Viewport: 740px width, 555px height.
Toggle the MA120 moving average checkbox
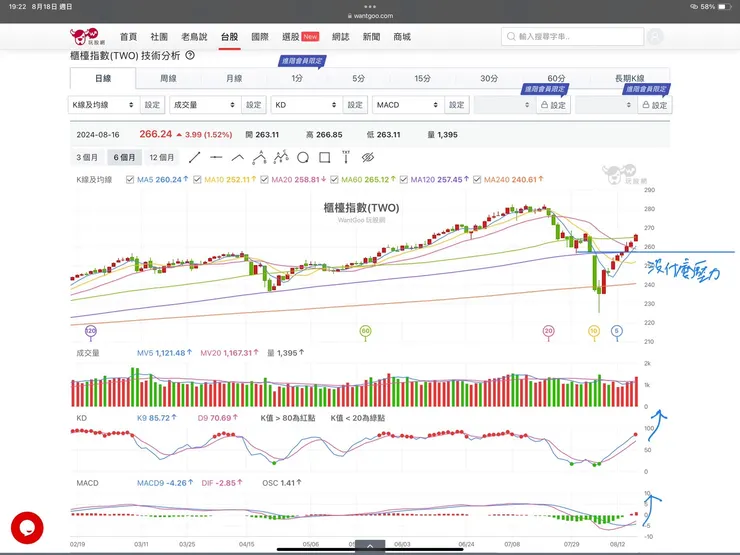pos(404,179)
